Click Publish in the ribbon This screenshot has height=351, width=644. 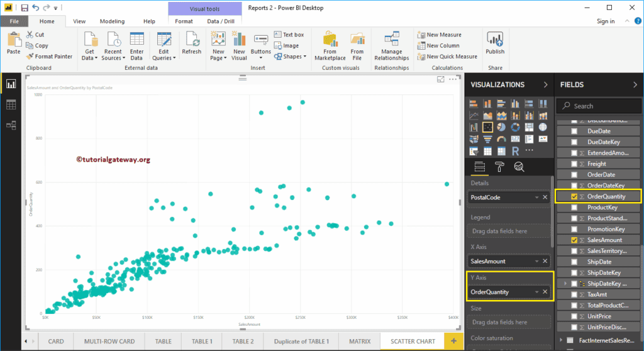(x=495, y=43)
